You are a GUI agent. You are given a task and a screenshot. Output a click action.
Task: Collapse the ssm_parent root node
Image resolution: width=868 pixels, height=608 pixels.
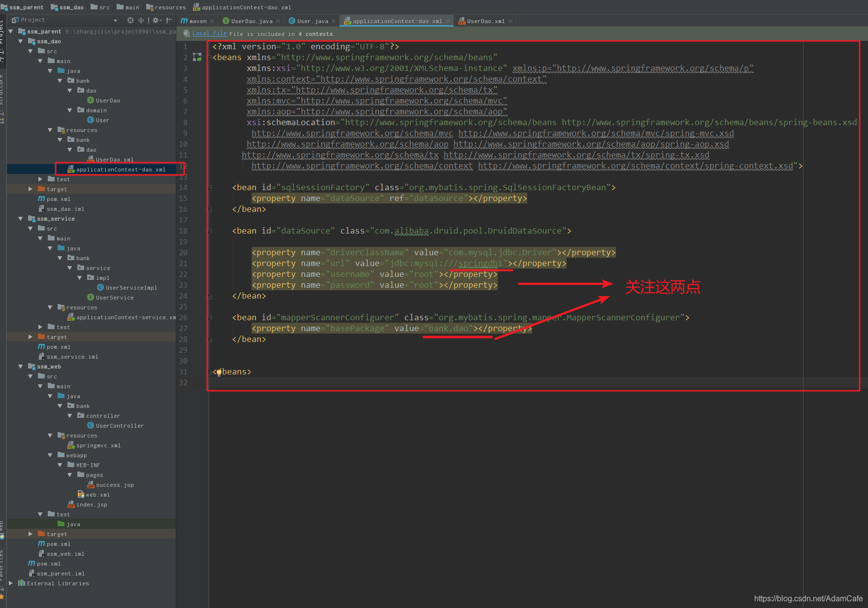coord(11,32)
